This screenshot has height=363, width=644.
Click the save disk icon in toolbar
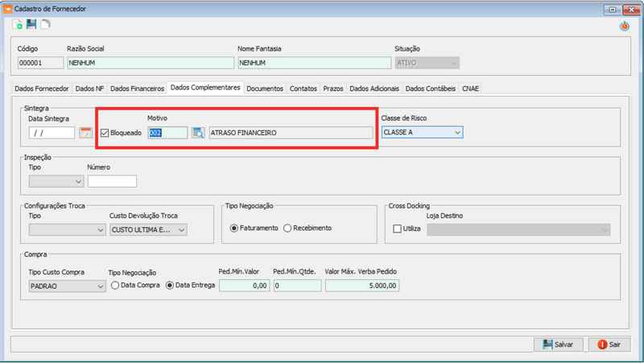tap(31, 25)
